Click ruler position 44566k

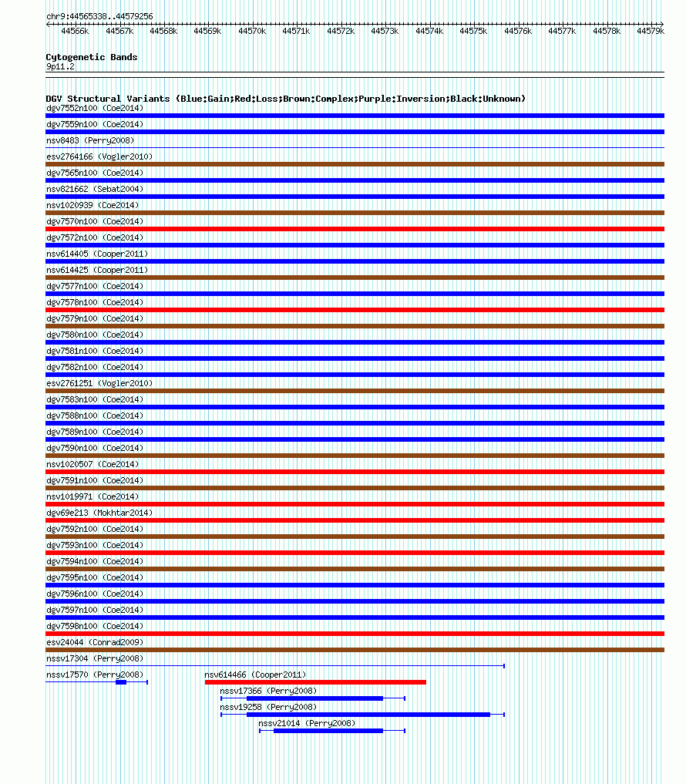coord(75,31)
